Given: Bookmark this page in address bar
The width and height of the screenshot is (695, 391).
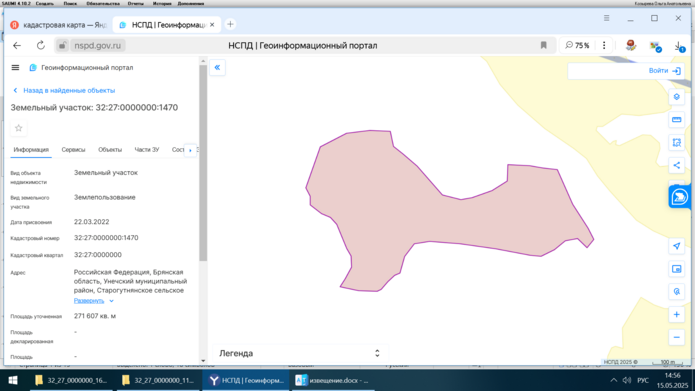Looking at the screenshot, I should coord(543,45).
